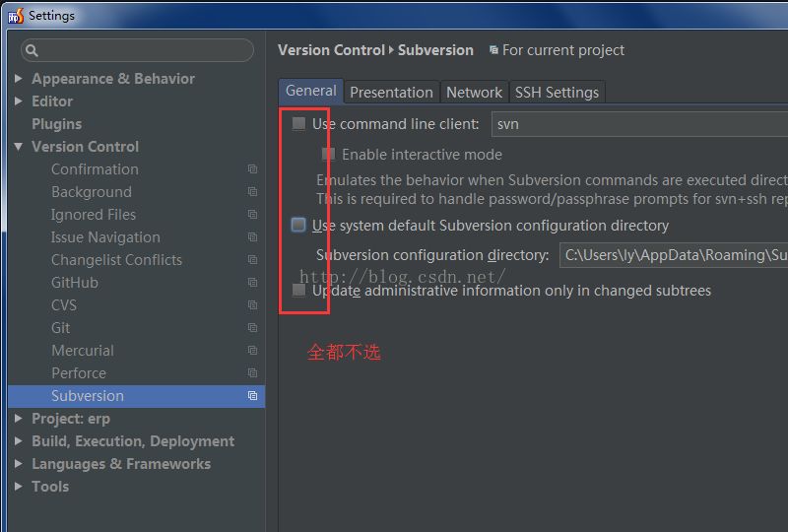Click the project-level icon beside Ignored Files
The height and width of the screenshot is (532, 788).
[253, 215]
